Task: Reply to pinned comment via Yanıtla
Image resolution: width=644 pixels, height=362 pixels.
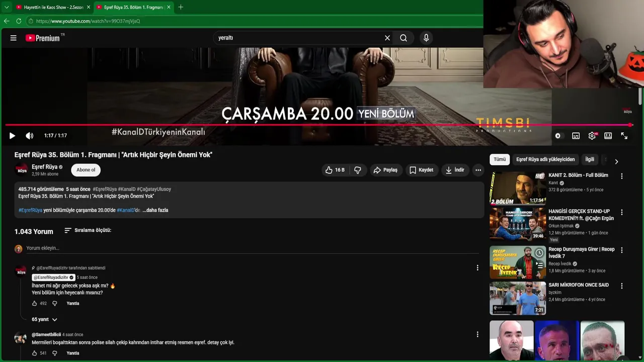Action: [x=73, y=304]
